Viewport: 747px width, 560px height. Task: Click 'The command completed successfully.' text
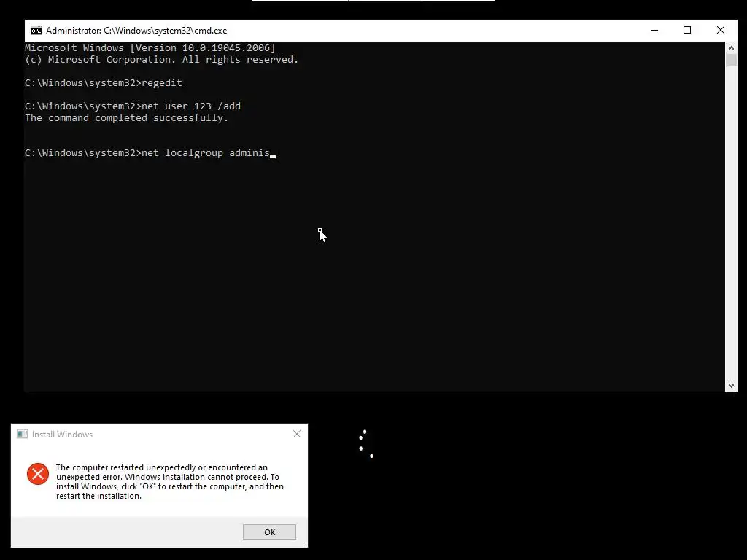[x=127, y=117]
